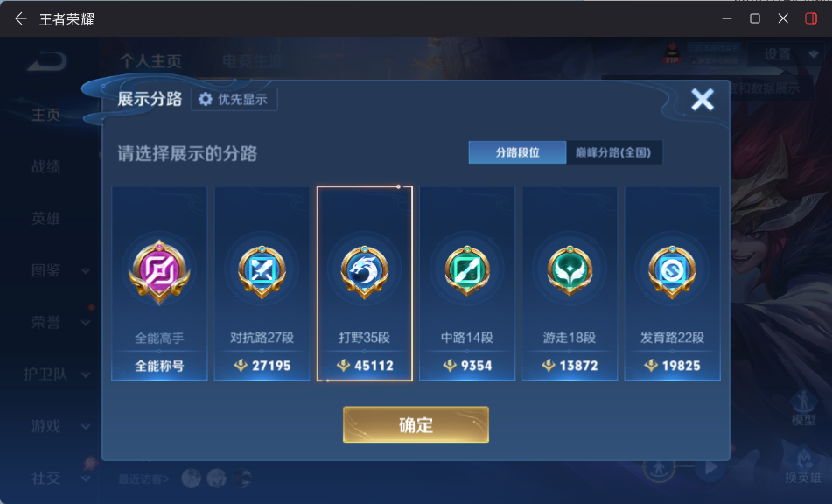This screenshot has height=504, width=832.
Task: Select the 发育路22段 blue badge icon
Action: click(x=672, y=271)
